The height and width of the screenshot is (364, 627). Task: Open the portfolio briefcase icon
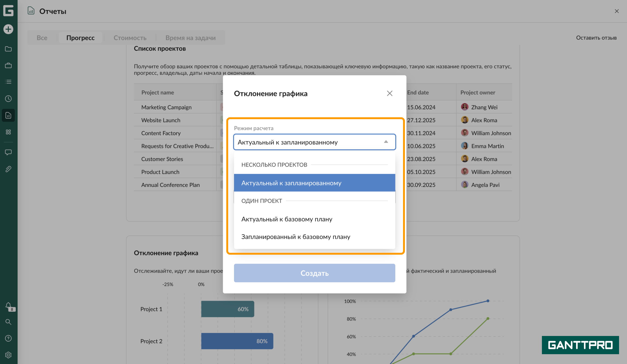point(8,66)
